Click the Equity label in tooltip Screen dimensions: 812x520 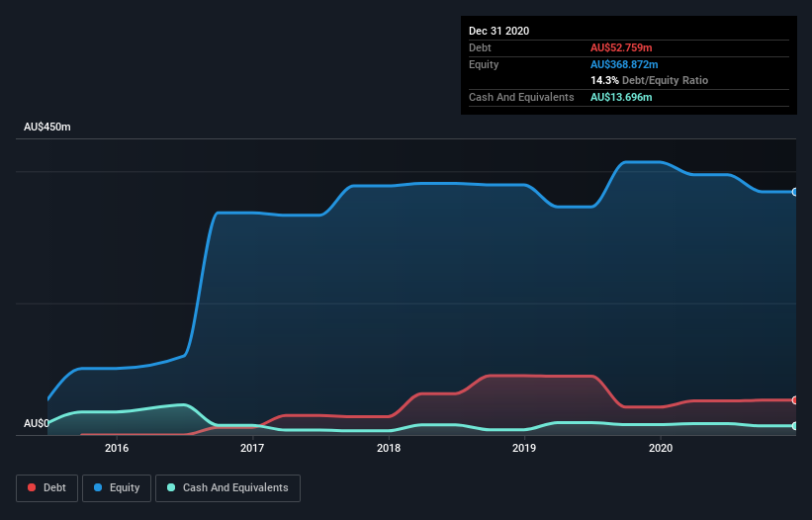pos(484,64)
